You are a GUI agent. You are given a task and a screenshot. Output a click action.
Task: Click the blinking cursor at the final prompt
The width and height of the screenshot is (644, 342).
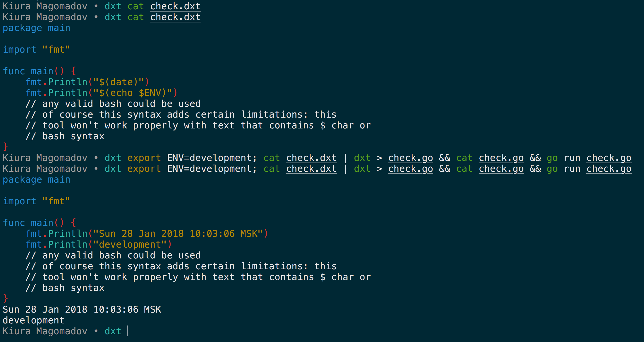(x=128, y=331)
